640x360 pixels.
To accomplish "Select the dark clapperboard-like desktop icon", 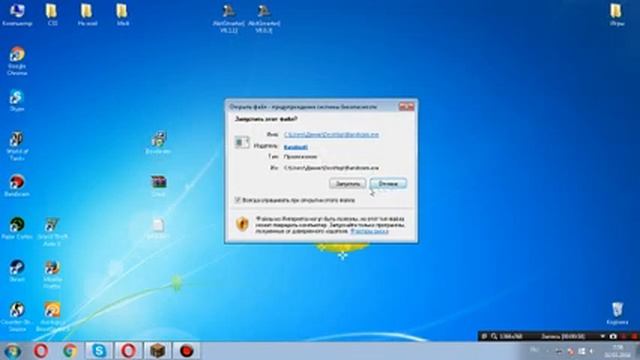I will click(158, 185).
